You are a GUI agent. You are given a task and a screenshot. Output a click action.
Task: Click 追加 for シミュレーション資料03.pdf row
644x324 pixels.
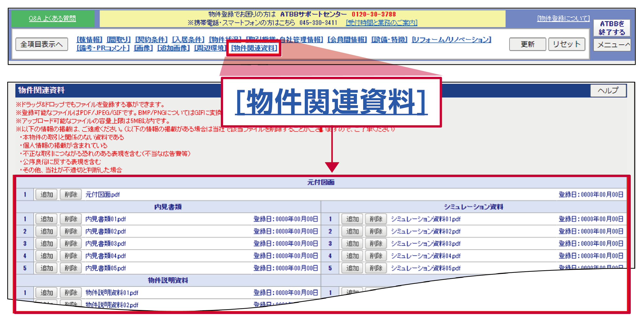[352, 244]
